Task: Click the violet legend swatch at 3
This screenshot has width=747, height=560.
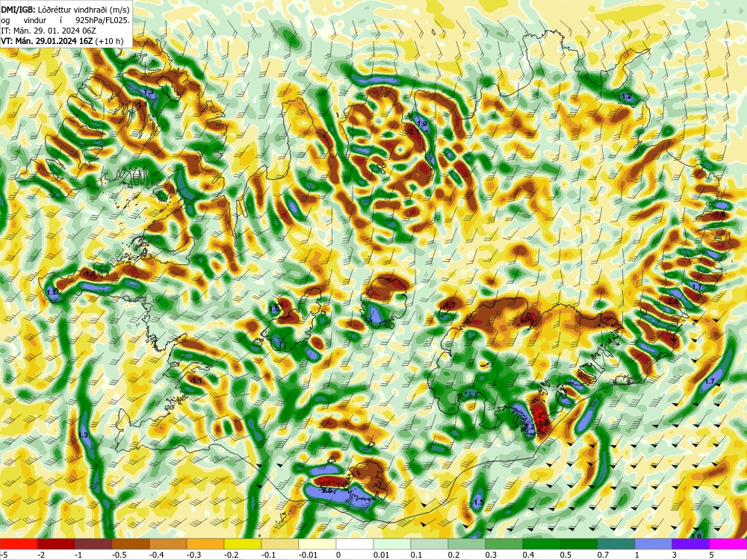Action: click(x=691, y=544)
